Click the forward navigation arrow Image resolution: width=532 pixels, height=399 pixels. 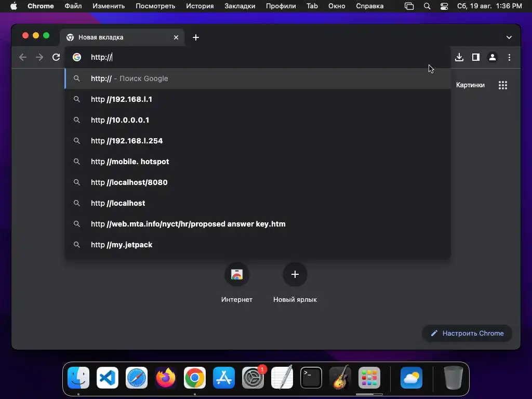pos(39,57)
